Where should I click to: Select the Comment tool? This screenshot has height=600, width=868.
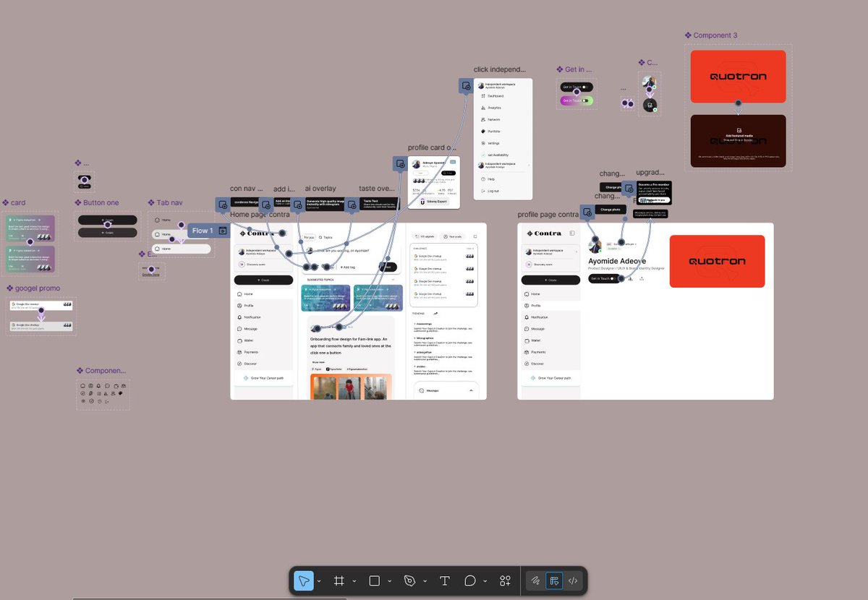click(x=470, y=580)
